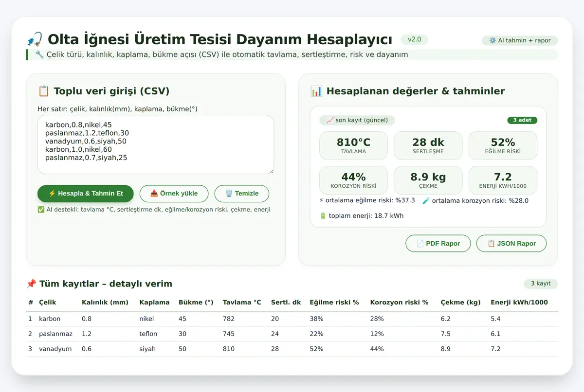Select the 7.2 ENERJİ KWH/1000 card

click(x=503, y=180)
